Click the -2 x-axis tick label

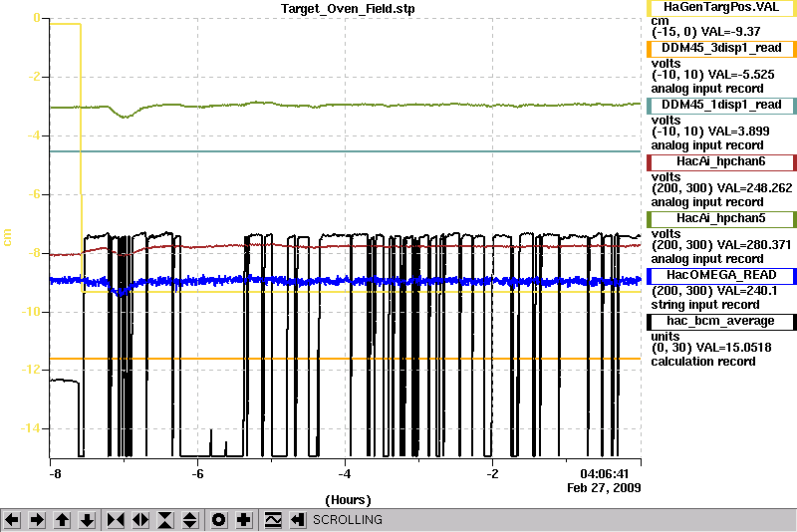click(492, 474)
